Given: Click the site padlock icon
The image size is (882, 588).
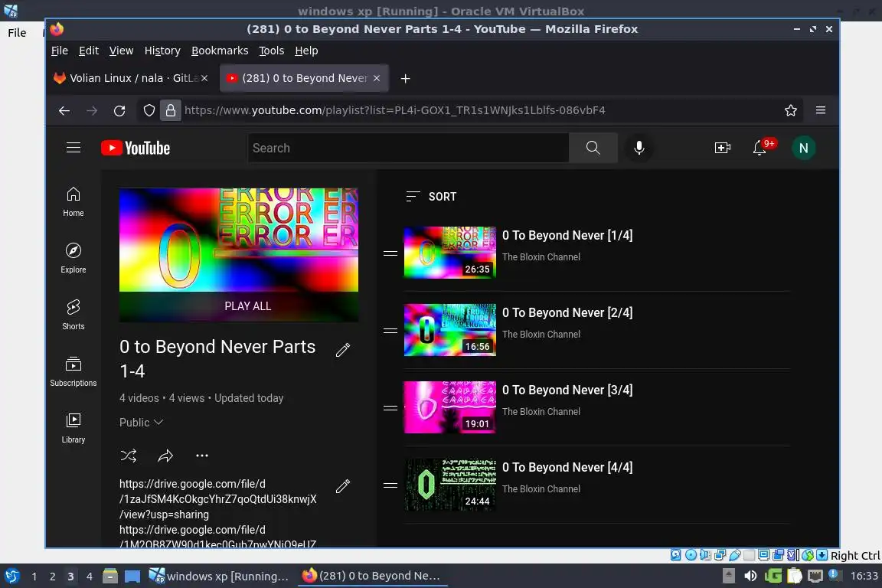Looking at the screenshot, I should pyautogui.click(x=171, y=110).
